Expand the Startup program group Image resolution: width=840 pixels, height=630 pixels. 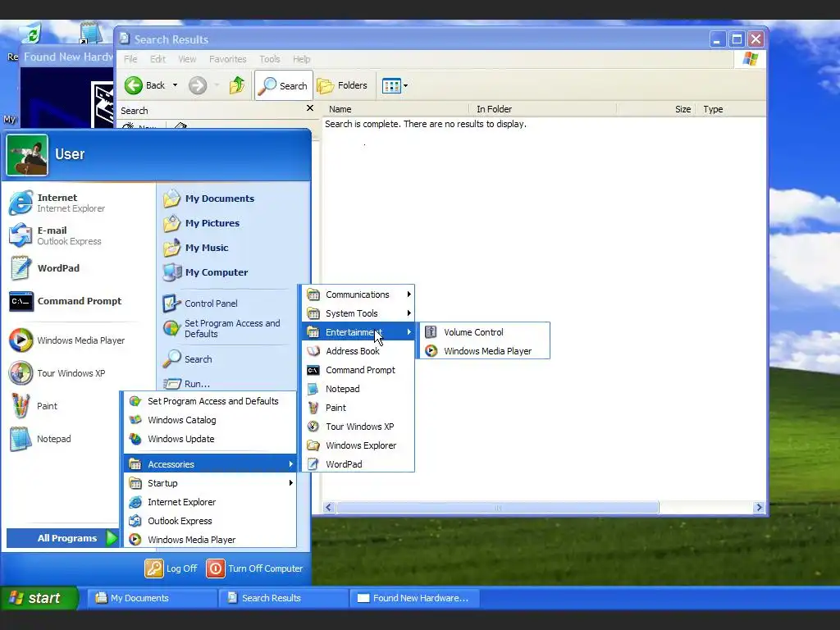(x=210, y=483)
